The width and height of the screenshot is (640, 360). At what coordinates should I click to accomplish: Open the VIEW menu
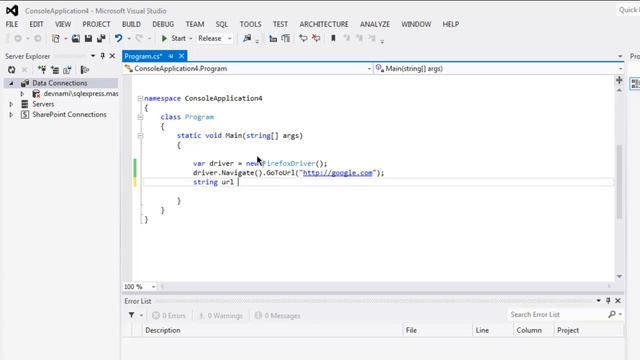tap(63, 24)
